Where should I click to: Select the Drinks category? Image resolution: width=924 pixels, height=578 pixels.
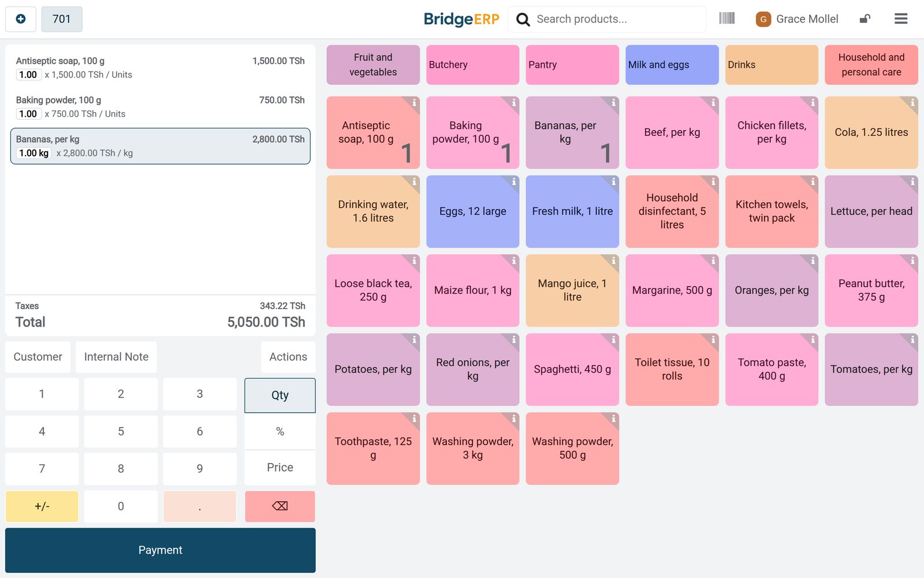[772, 65]
